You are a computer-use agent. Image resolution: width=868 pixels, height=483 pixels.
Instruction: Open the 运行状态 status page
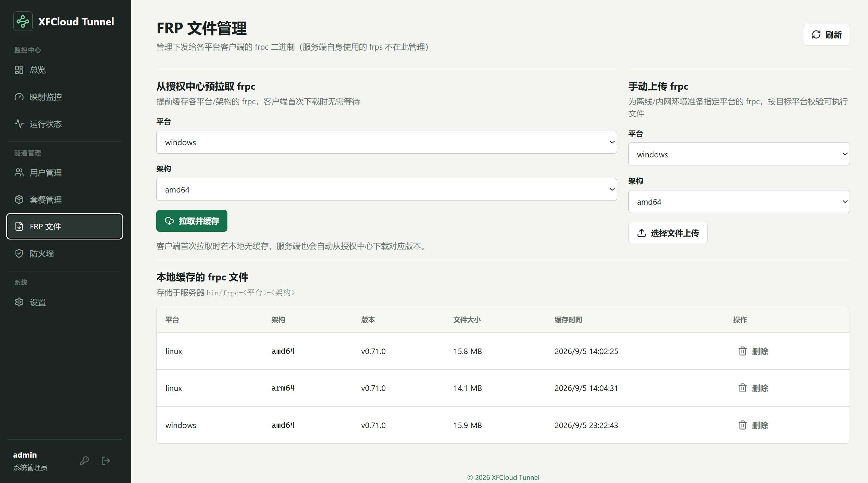[65, 124]
